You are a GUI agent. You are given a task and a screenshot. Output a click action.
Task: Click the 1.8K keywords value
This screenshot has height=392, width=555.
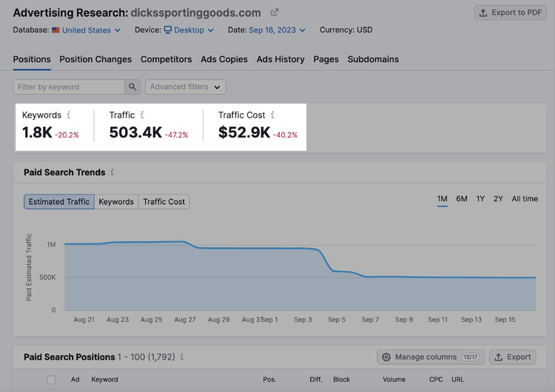[x=37, y=132]
